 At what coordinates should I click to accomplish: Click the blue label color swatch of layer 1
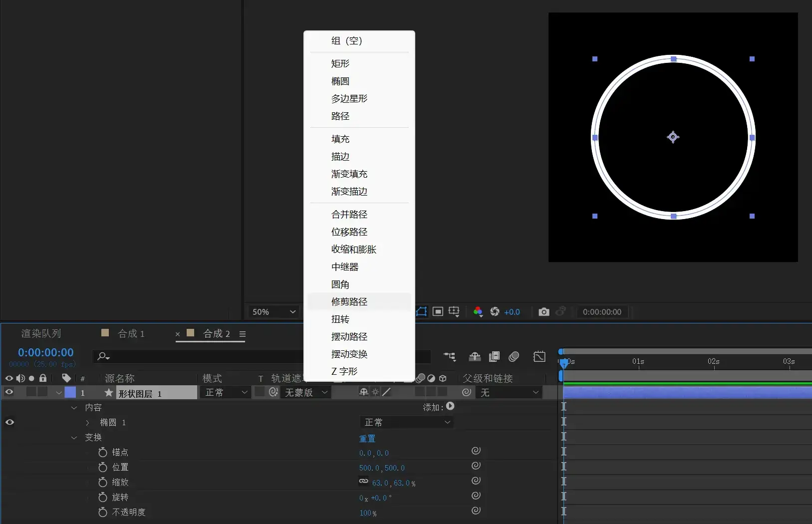tap(70, 392)
